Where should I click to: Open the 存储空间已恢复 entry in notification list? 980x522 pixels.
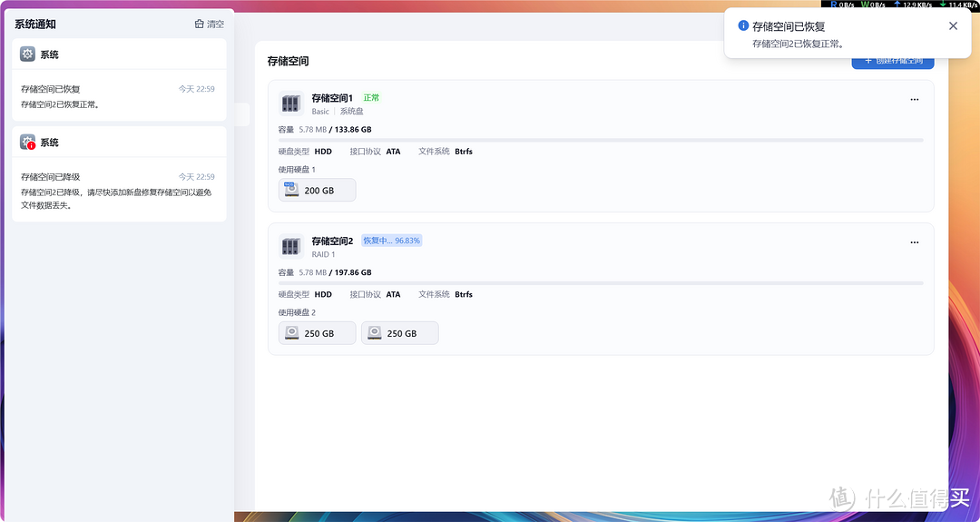[x=118, y=96]
